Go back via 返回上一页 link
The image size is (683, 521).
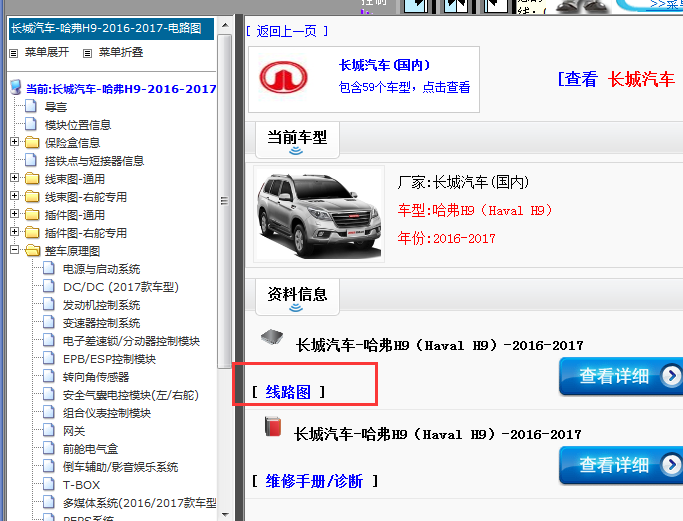pos(287,31)
